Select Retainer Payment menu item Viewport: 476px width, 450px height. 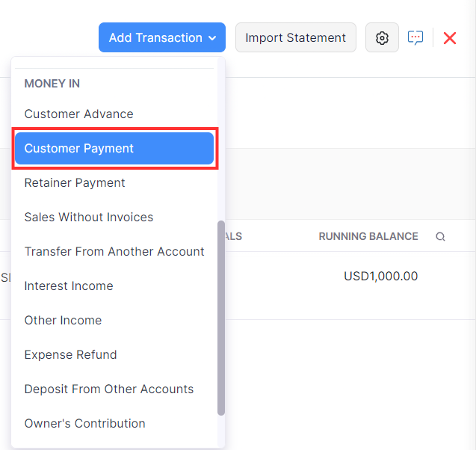(x=75, y=183)
